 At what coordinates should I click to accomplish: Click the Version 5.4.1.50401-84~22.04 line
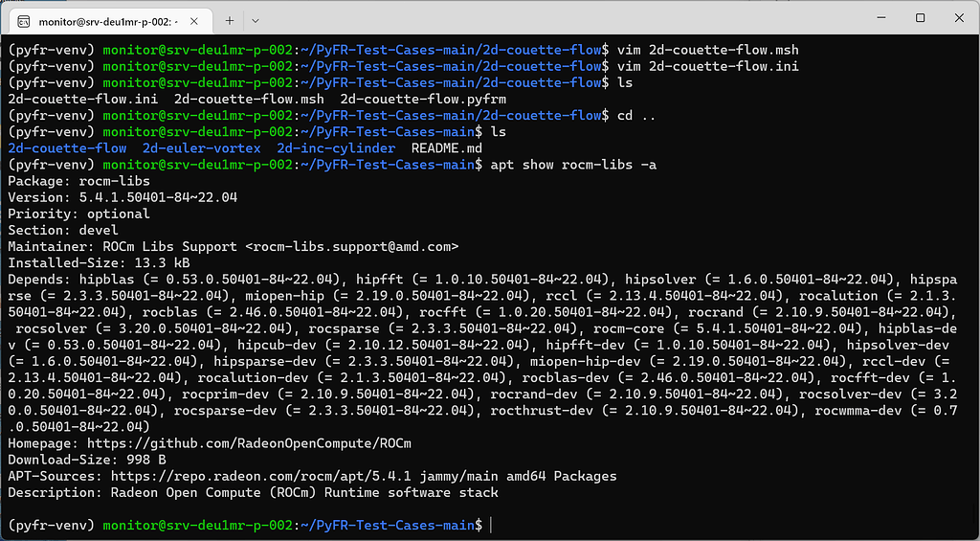click(x=122, y=197)
